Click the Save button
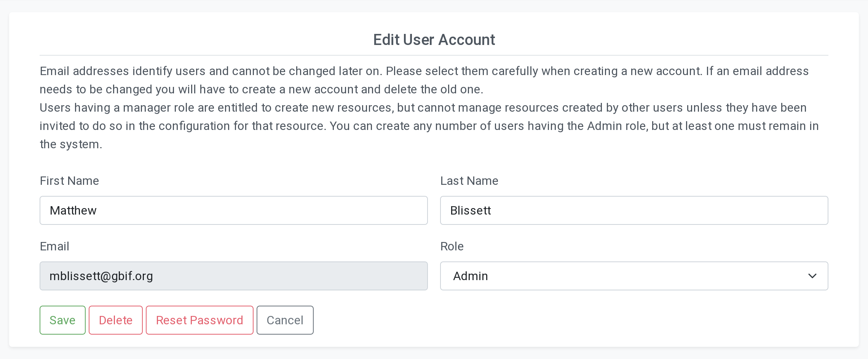Viewport: 868px width, 359px height. point(62,320)
